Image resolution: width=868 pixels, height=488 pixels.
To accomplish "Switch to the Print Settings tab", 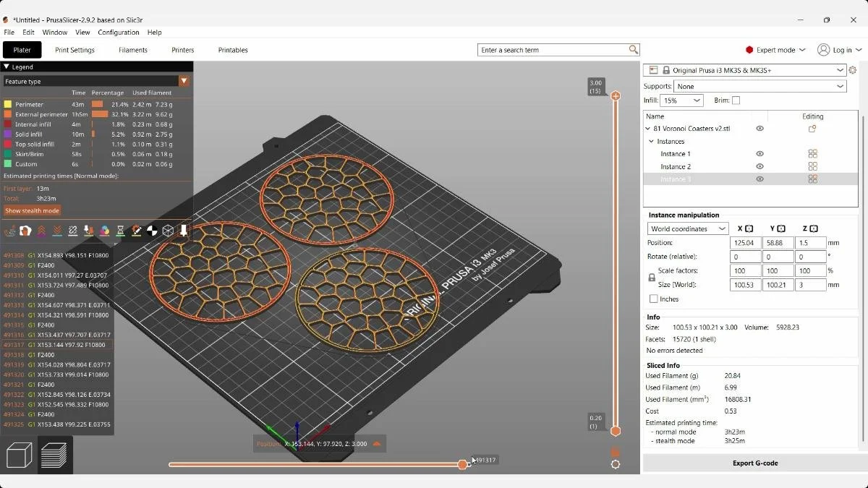I will (75, 50).
